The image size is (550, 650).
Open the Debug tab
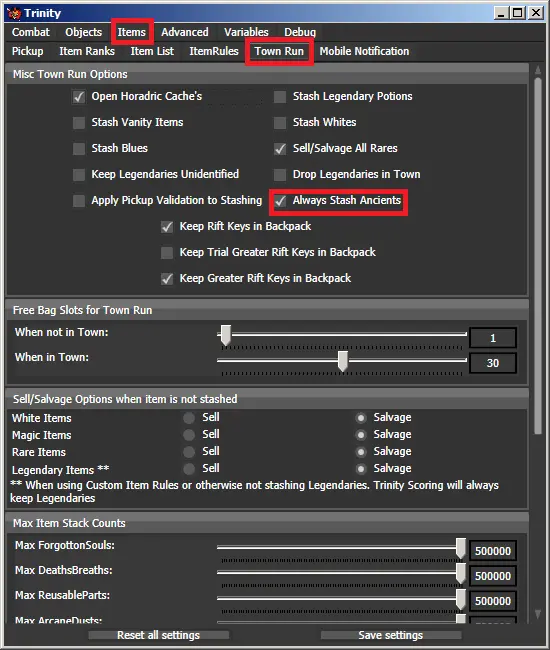[x=300, y=32]
